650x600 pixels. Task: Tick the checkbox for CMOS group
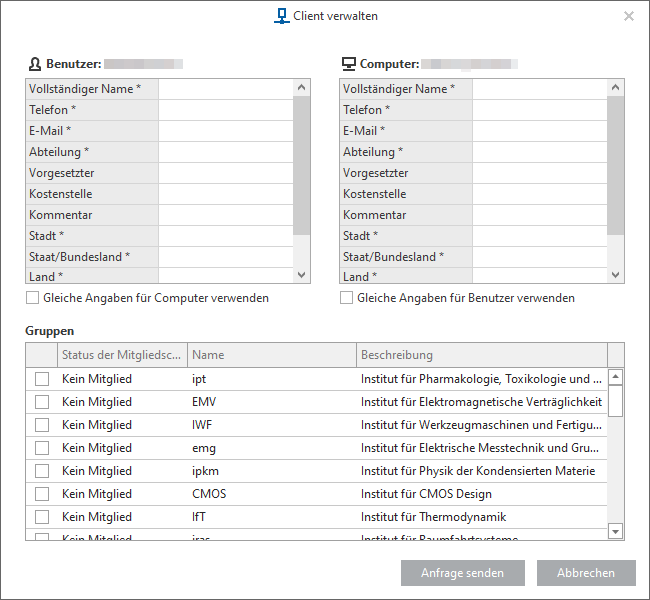click(x=42, y=494)
